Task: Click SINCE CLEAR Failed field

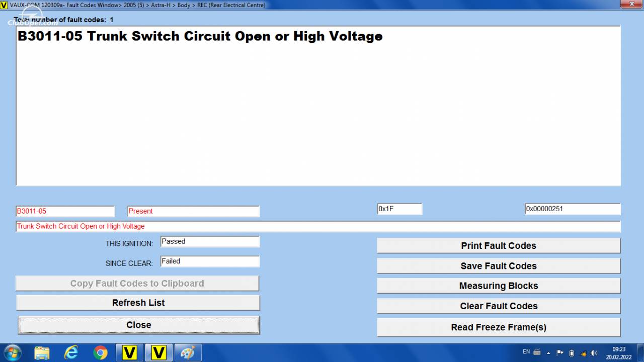Action: 210,261
